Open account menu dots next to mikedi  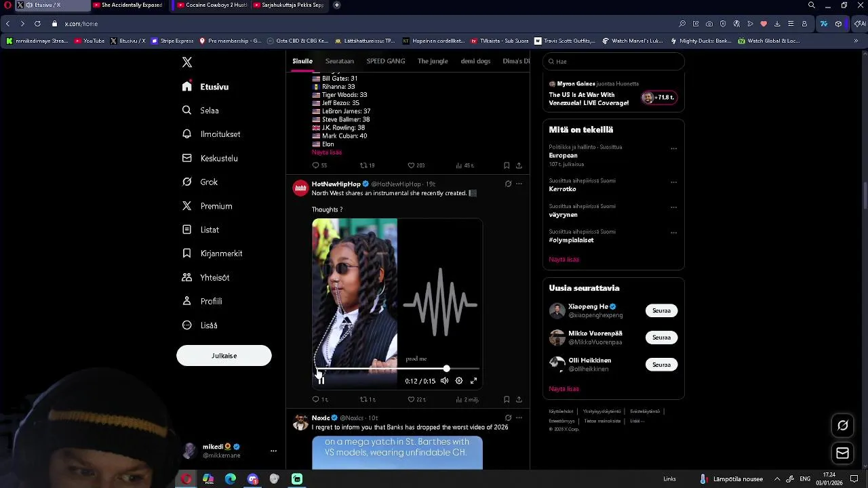click(x=273, y=451)
